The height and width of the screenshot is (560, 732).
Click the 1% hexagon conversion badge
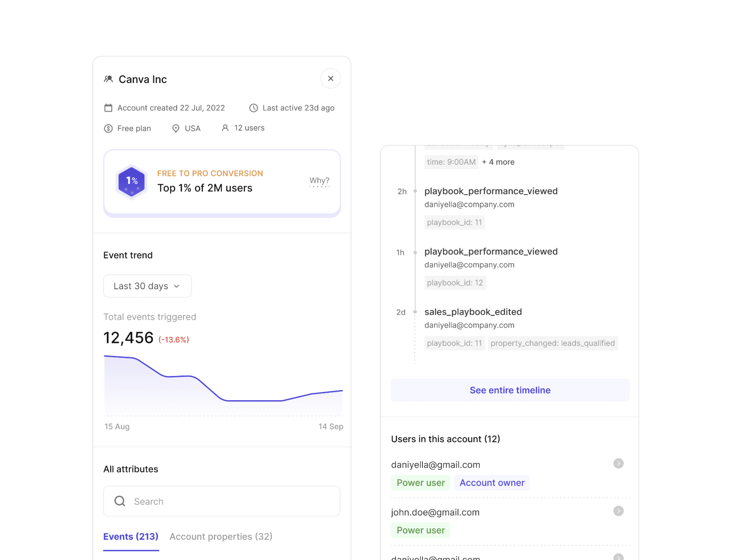[132, 182]
